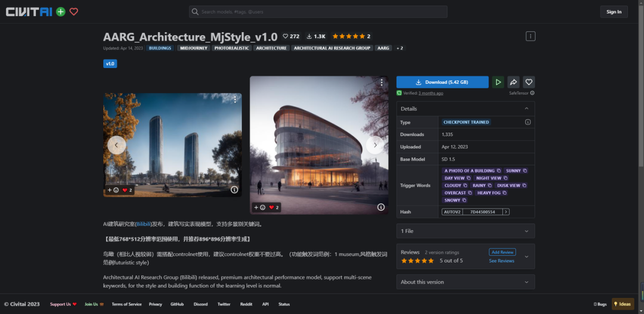The image size is (644, 314).
Task: Show info for skyscraper image
Action: 234,189
